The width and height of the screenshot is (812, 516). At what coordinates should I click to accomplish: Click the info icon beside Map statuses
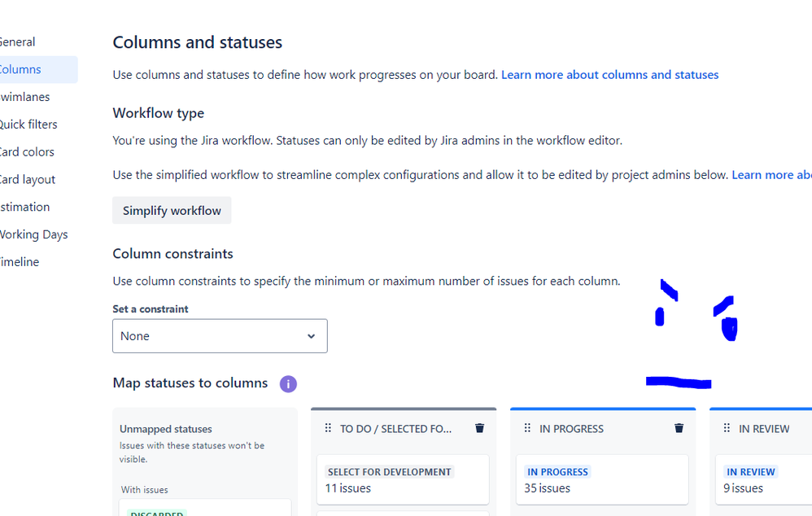[x=288, y=384]
